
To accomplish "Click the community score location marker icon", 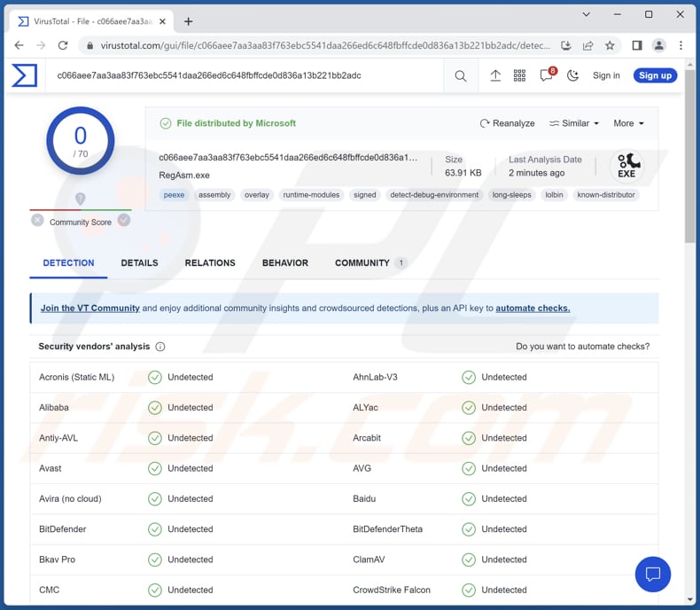I will [80, 199].
